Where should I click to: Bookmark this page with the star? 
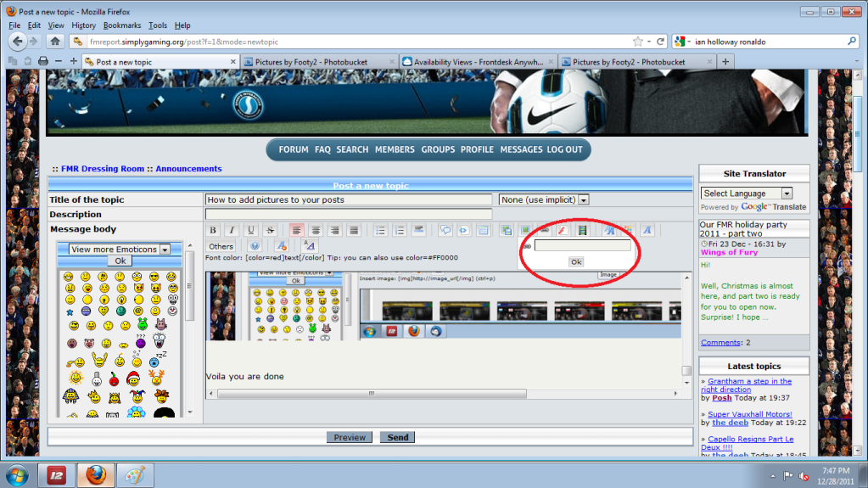coord(638,42)
